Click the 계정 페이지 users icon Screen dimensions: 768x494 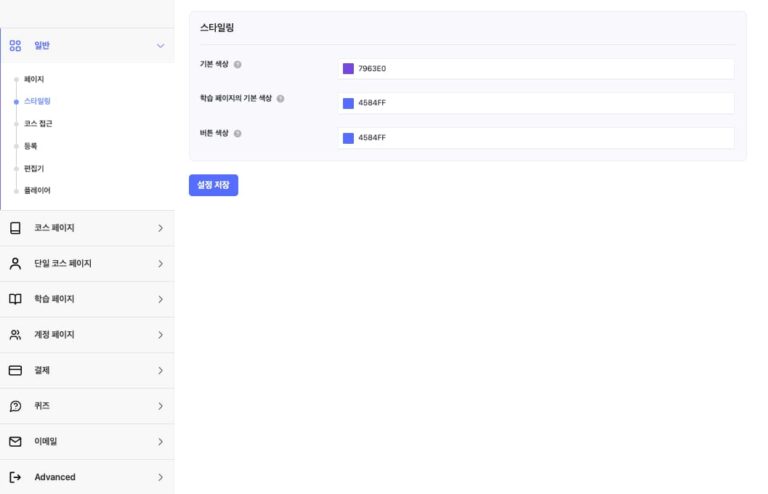15,335
